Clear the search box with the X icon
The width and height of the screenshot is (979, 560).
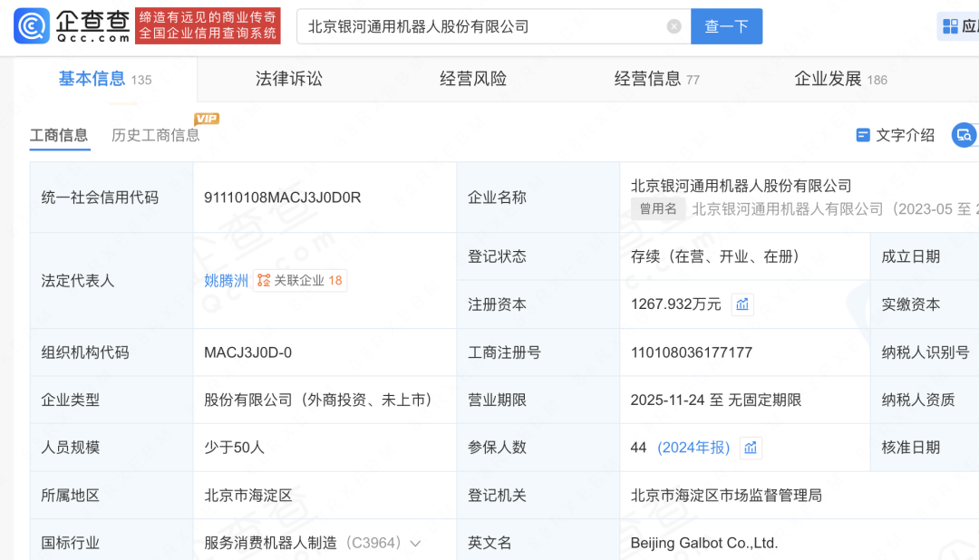(x=674, y=26)
